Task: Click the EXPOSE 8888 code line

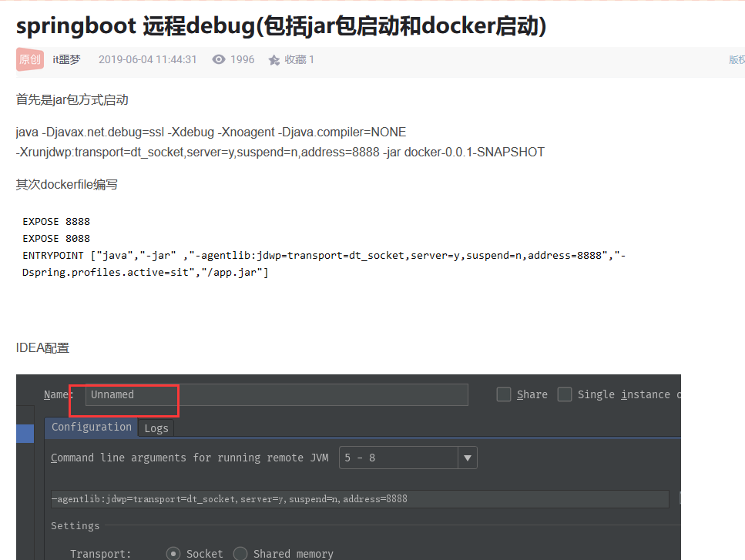Action: point(56,222)
